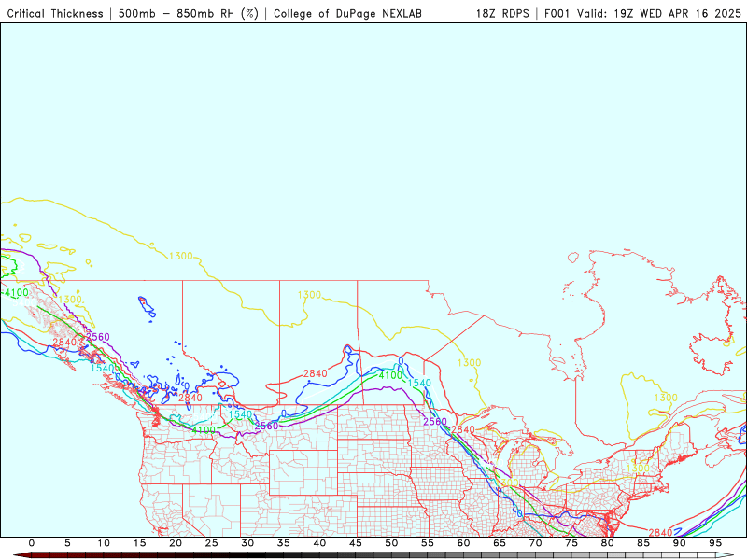Click blue "0" contour label near Saskatchewan–Montana border

[x=284, y=413]
